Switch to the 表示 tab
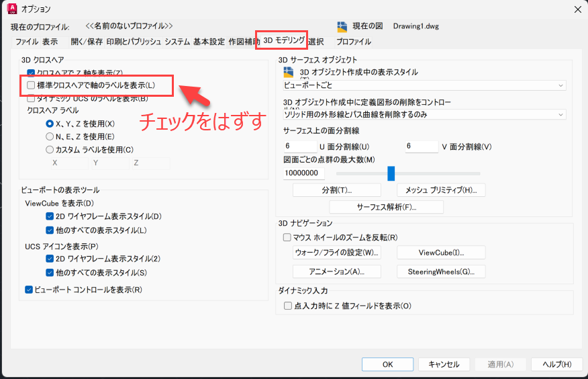The image size is (588, 379). pyautogui.click(x=50, y=42)
